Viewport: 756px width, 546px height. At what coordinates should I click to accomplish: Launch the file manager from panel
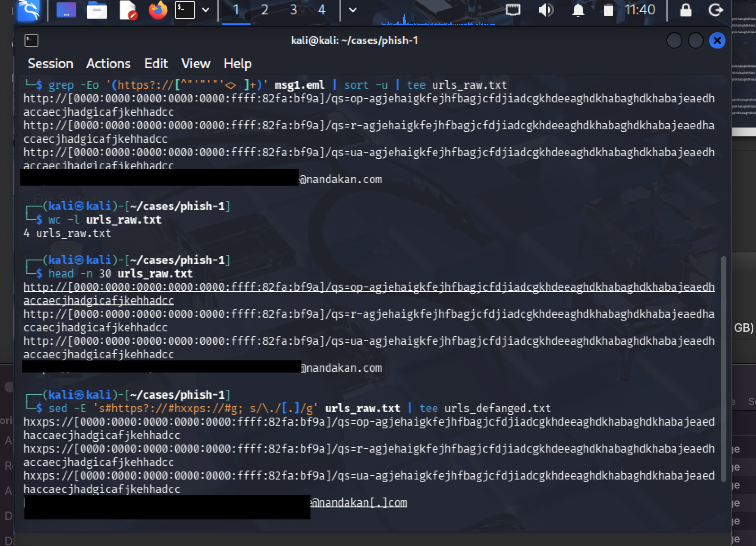pyautogui.click(x=97, y=10)
